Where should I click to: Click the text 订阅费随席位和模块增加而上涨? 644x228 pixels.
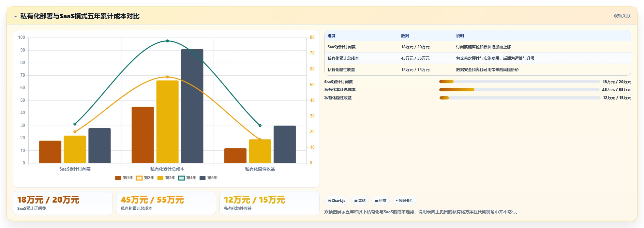click(x=483, y=47)
